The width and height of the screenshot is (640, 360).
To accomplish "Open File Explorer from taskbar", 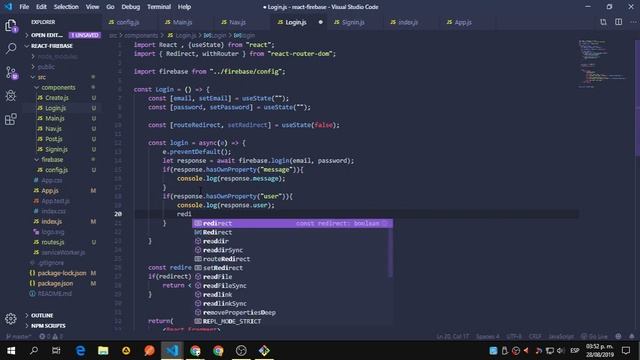I will click(x=103, y=351).
